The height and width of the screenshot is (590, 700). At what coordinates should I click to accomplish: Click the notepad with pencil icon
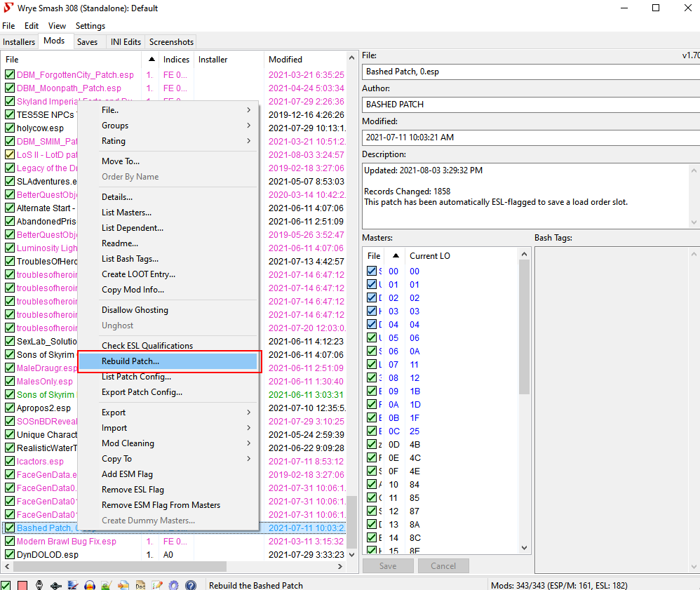[x=157, y=585]
